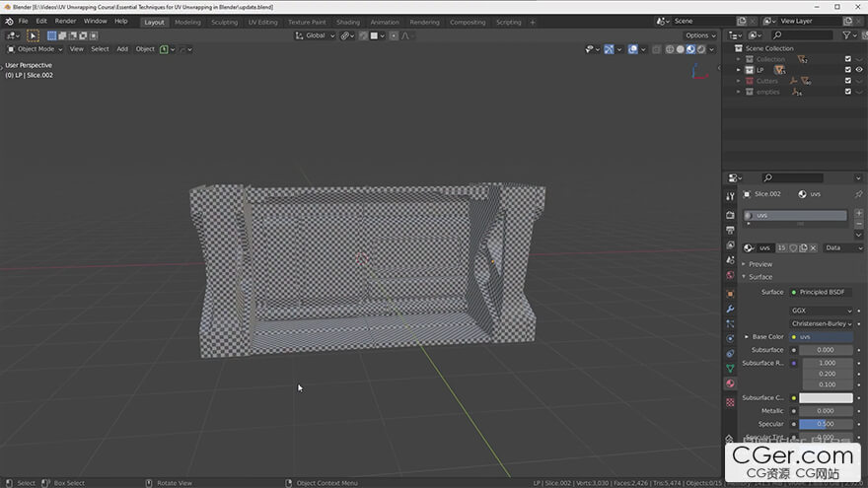
Task: Add a new workspace with plus icon
Action: (x=533, y=22)
